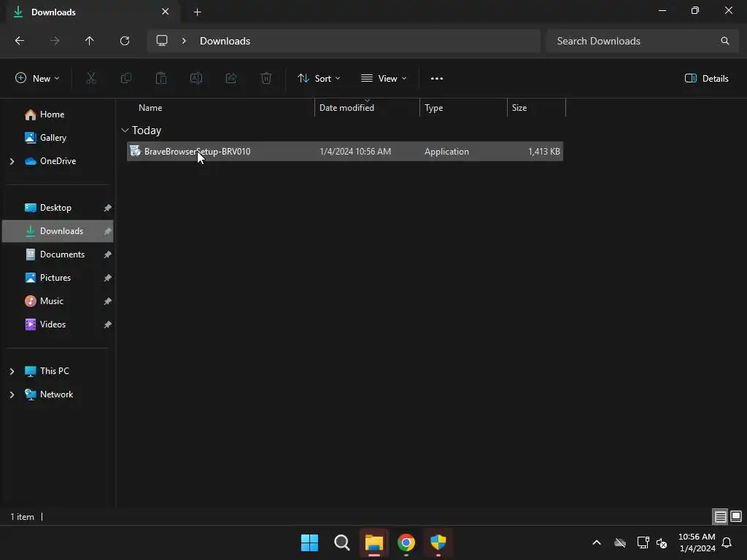Open Network in the sidebar
The image size is (747, 560).
pyautogui.click(x=56, y=394)
